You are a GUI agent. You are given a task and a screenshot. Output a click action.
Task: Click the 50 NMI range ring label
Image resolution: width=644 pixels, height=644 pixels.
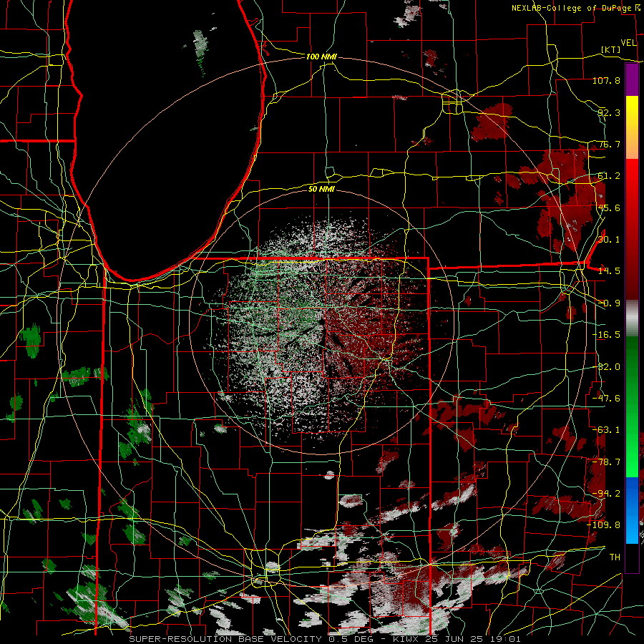coord(321,189)
